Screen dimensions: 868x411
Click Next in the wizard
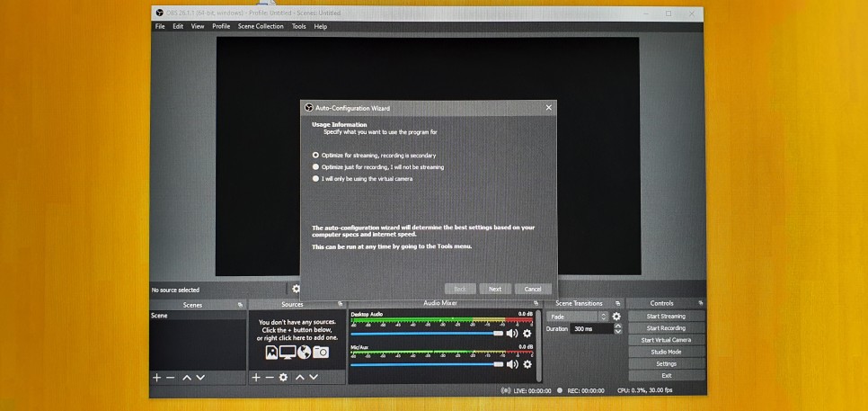pos(495,289)
